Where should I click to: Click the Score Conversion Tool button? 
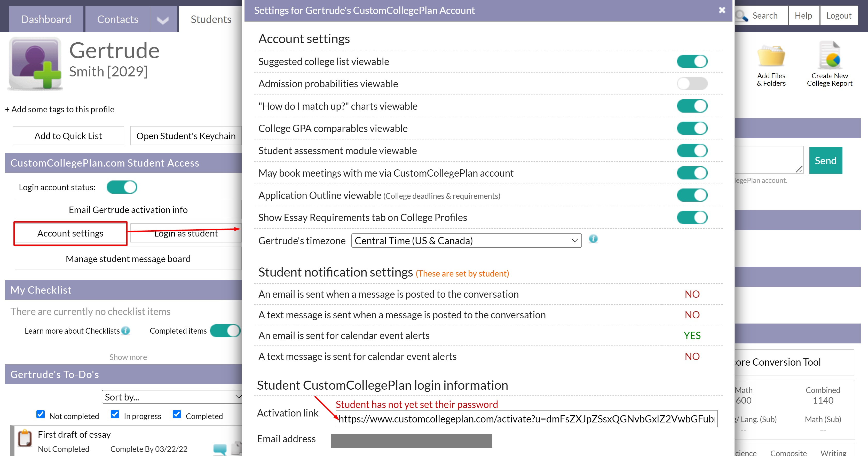794,362
